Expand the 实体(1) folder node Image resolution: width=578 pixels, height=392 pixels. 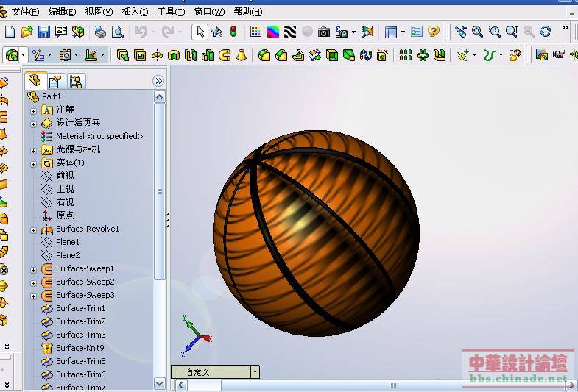33,163
